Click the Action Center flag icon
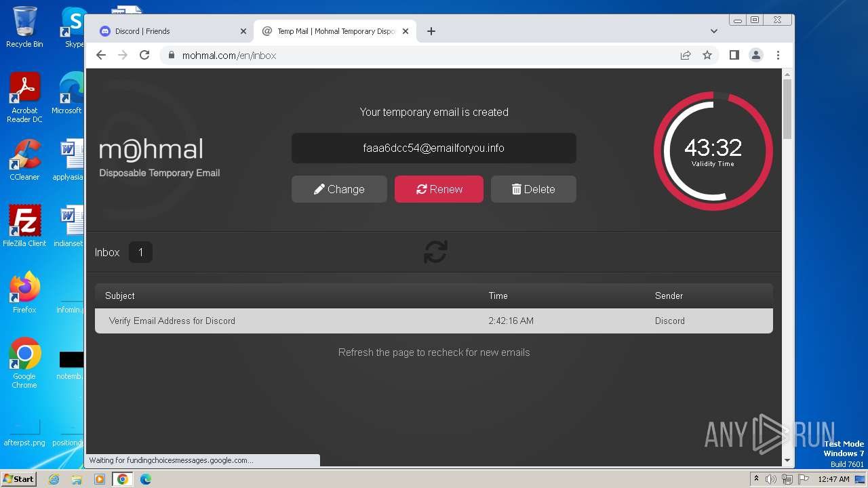This screenshot has height=488, width=868. click(804, 479)
